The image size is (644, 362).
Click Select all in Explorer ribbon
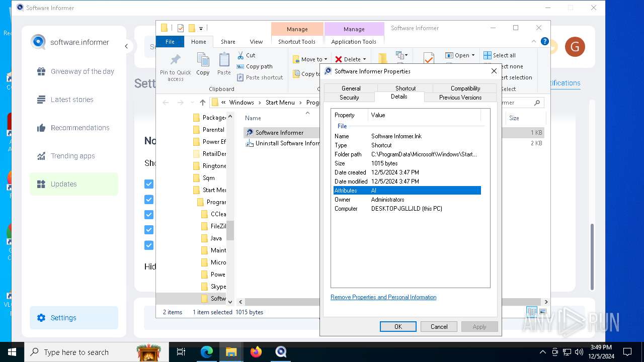click(500, 55)
